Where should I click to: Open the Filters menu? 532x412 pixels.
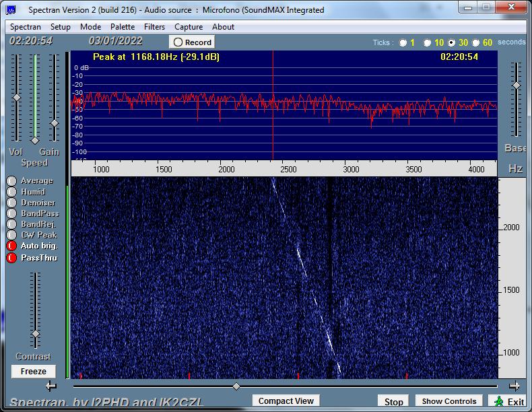154,27
